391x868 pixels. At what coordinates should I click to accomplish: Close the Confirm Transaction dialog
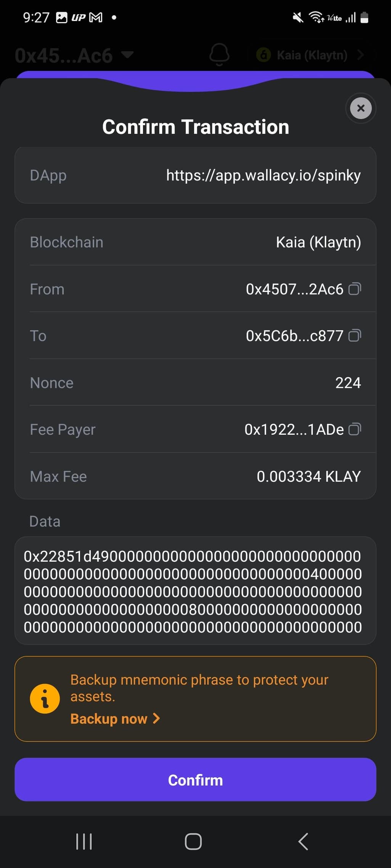point(361,108)
